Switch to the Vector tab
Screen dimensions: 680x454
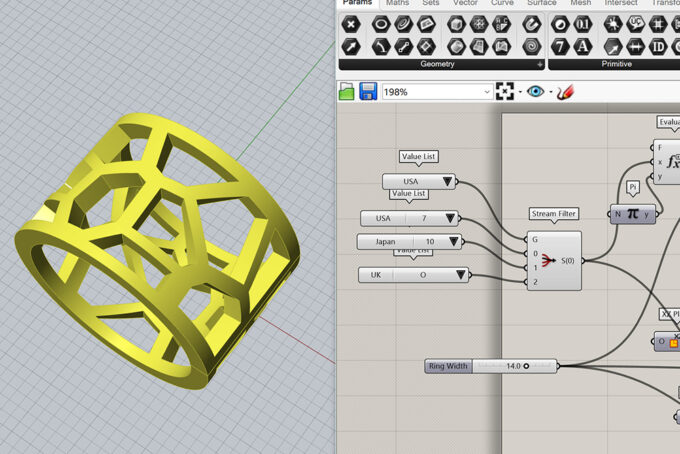(465, 3)
